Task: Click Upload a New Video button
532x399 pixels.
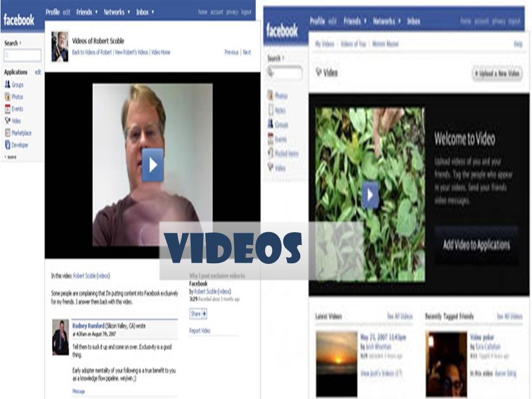Action: (x=498, y=73)
